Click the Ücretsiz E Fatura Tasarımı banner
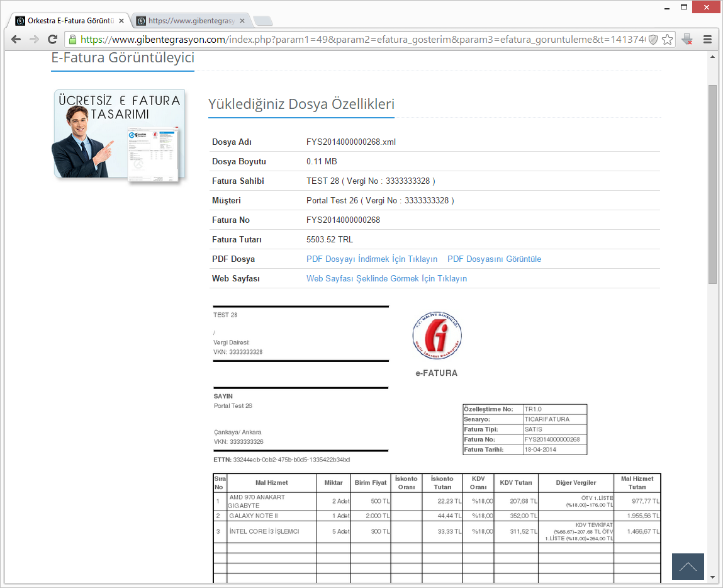This screenshot has width=723, height=588. [x=118, y=135]
